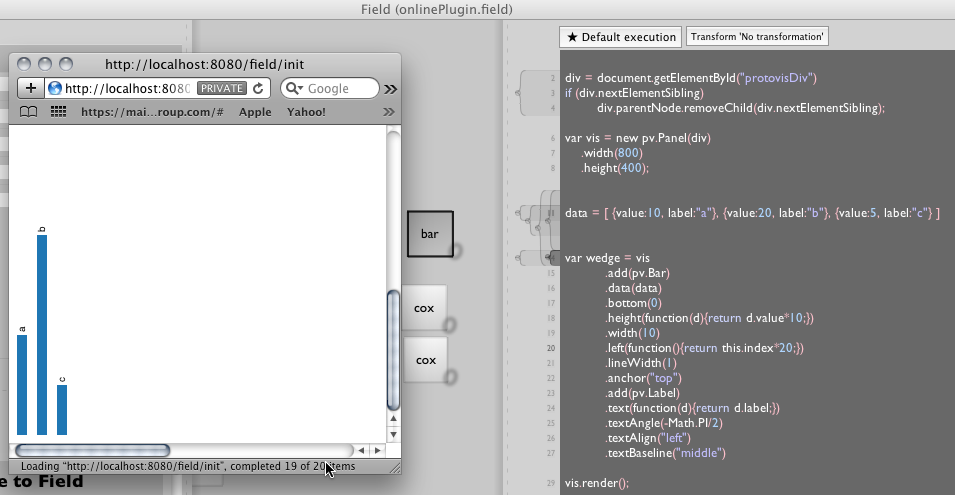The width and height of the screenshot is (955, 495).
Task: Click Transform 'No transformation' button
Action: tap(757, 37)
